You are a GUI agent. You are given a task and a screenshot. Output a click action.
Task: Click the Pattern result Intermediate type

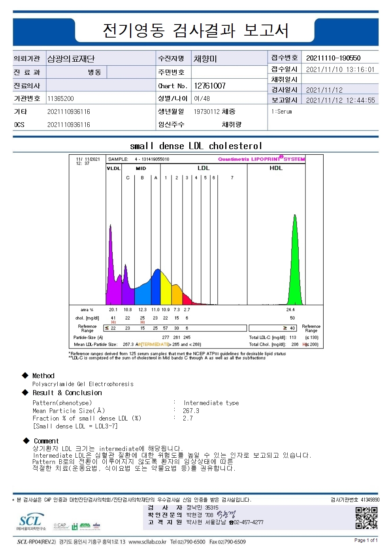211,403
